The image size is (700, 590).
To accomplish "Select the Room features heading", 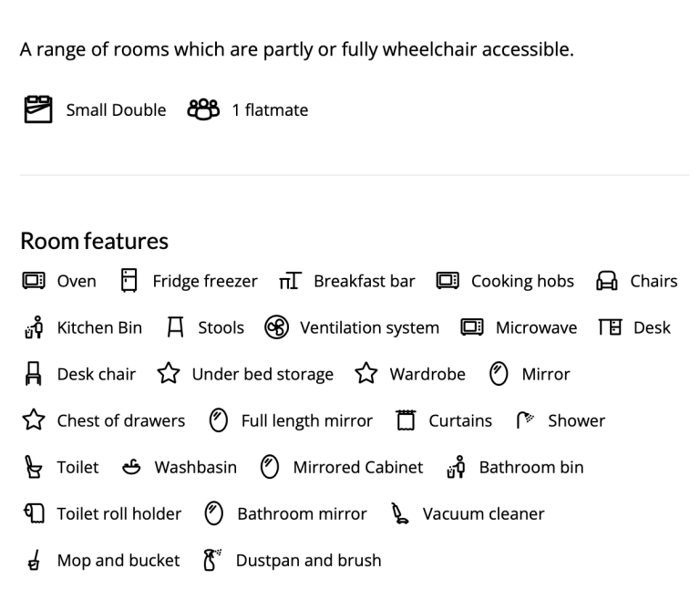I will 94,241.
